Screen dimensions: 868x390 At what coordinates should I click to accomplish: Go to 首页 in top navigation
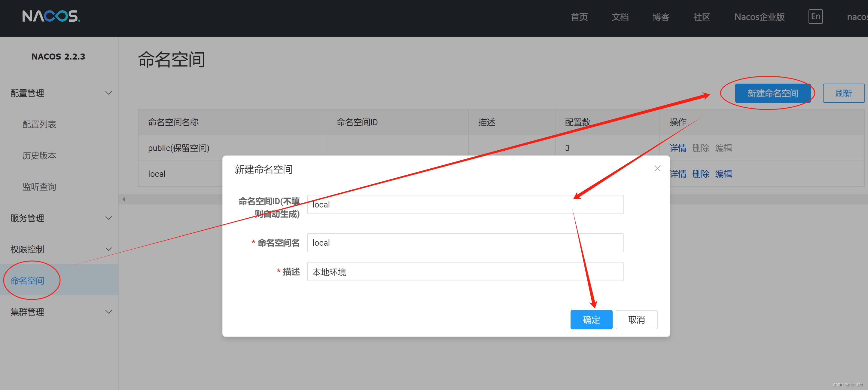[x=579, y=17]
